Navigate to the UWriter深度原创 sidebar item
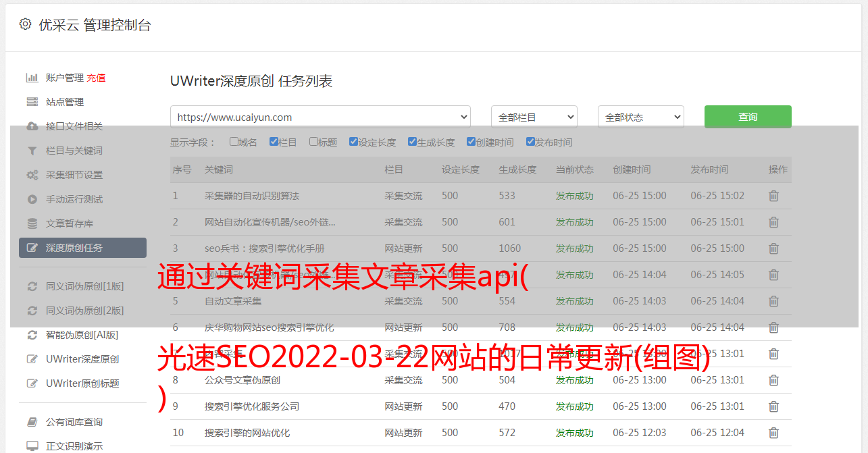 (x=82, y=359)
